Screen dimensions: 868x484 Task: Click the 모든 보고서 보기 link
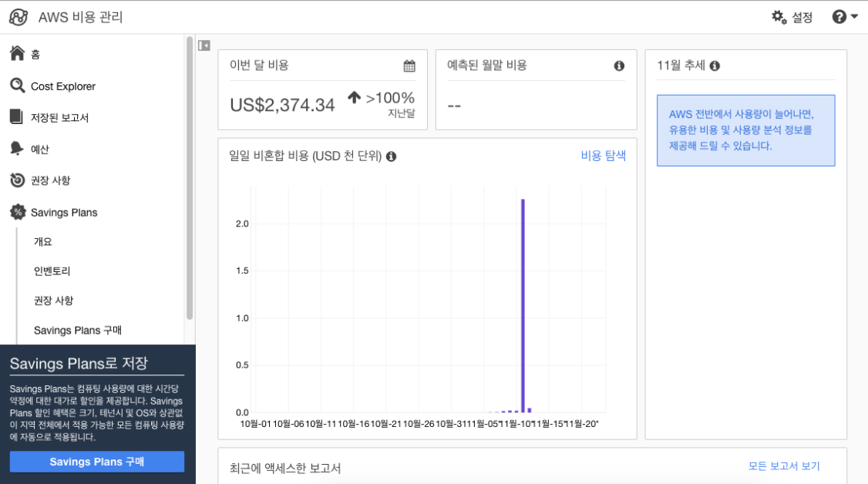pyautogui.click(x=784, y=466)
